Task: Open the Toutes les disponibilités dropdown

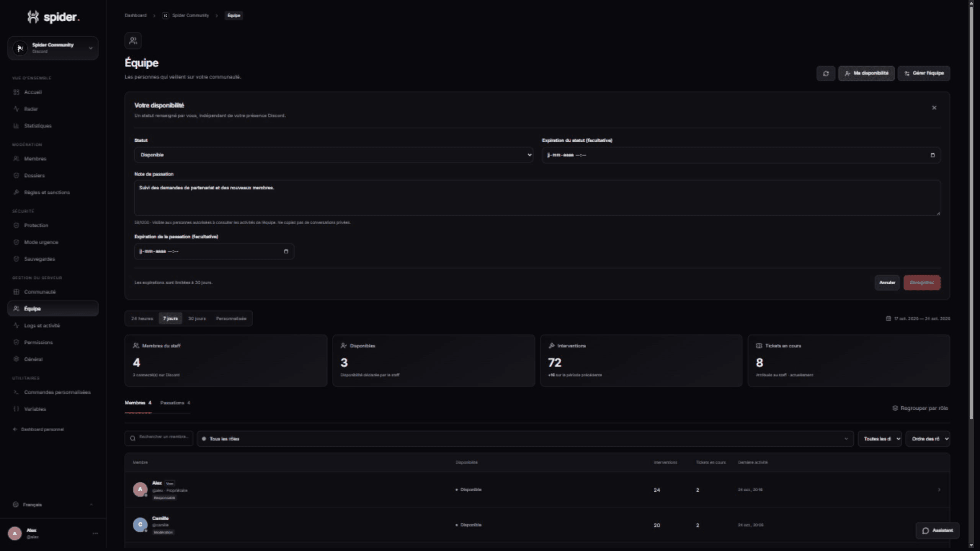Action: (880, 439)
